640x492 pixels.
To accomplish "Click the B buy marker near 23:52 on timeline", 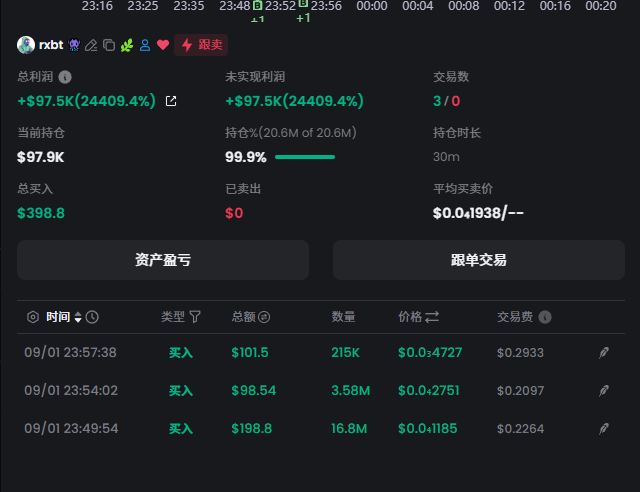I will click(303, 4).
